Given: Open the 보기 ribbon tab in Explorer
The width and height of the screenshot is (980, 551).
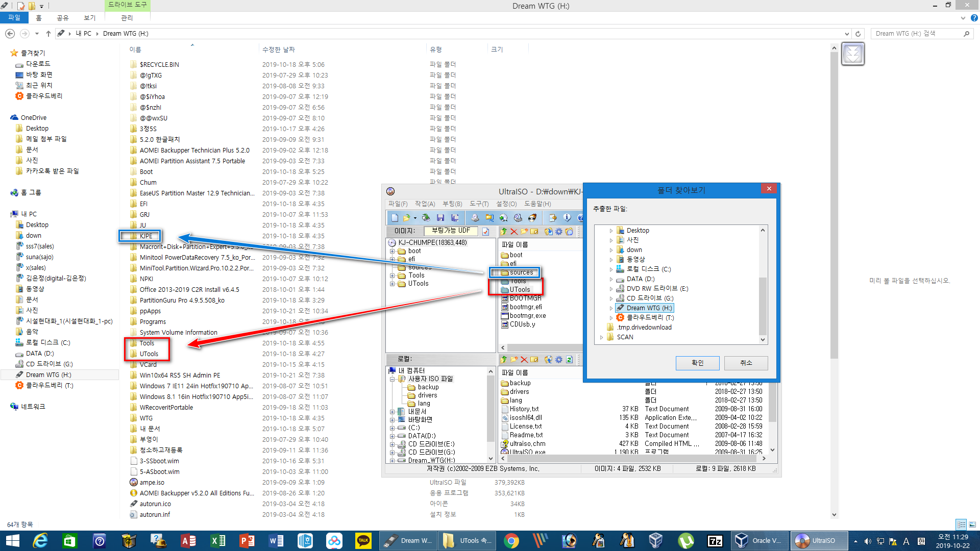Looking at the screenshot, I should 90,18.
